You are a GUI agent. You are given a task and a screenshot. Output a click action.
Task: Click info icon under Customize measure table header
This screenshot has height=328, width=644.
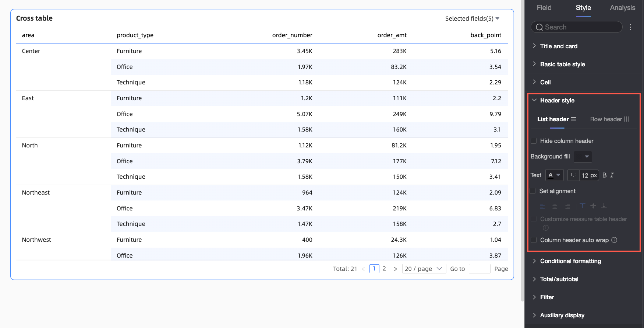click(x=546, y=228)
